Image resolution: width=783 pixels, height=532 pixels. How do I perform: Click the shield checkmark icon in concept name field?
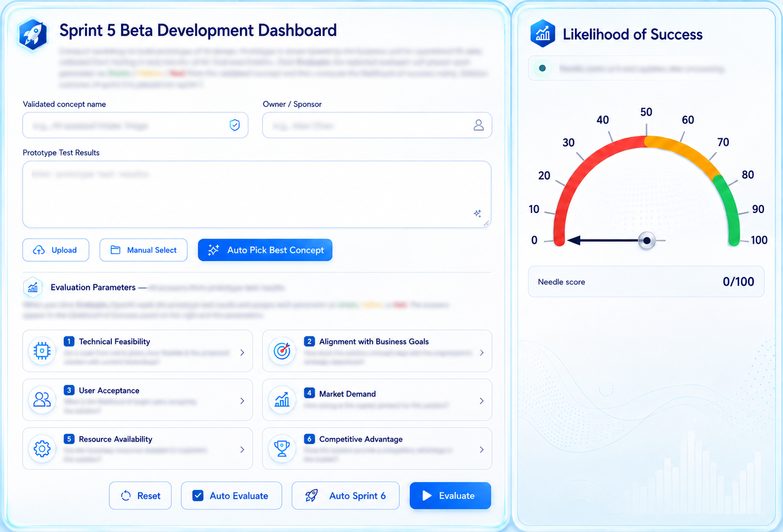pos(235,125)
